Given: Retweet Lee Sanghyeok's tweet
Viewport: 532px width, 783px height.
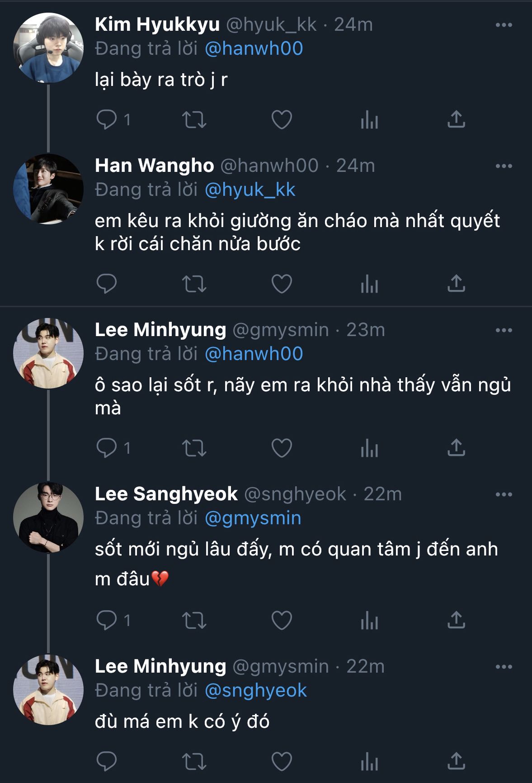Looking at the screenshot, I should (194, 620).
